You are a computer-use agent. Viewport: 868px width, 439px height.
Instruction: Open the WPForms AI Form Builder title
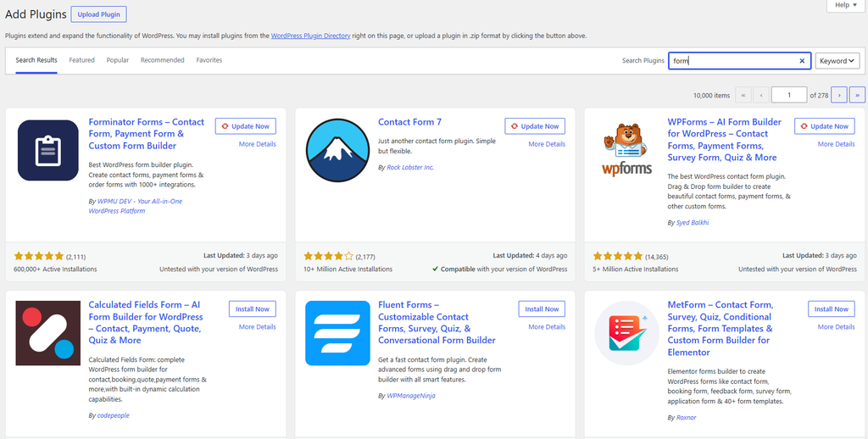(x=725, y=140)
